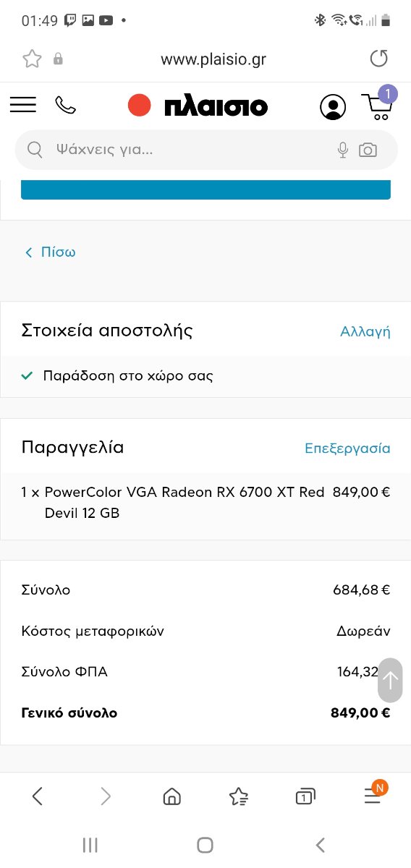
Task: Open the user account icon
Action: [333, 107]
